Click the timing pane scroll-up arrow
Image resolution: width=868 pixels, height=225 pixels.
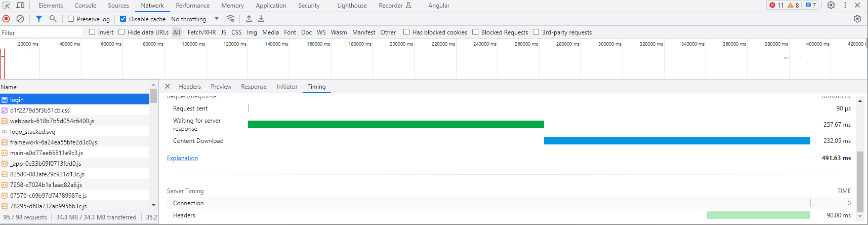pyautogui.click(x=860, y=101)
